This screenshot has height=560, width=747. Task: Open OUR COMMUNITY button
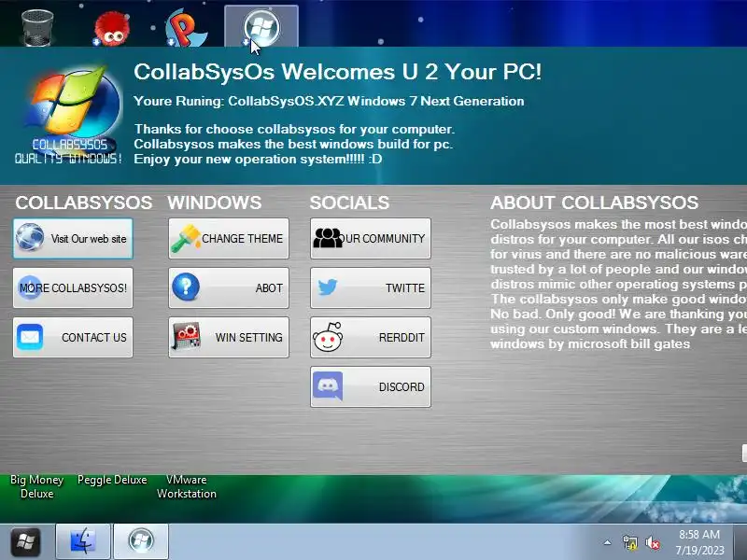371,239
